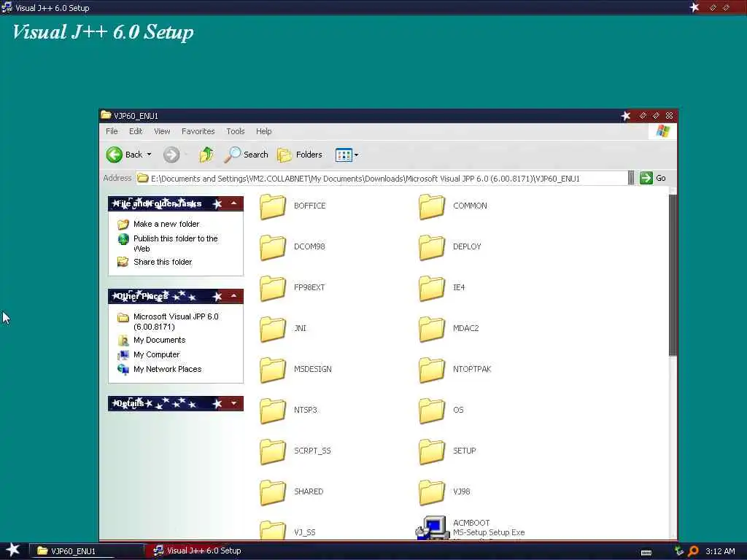Image resolution: width=747 pixels, height=560 pixels.
Task: Click the magnifier tray icon
Action: pyautogui.click(x=694, y=551)
